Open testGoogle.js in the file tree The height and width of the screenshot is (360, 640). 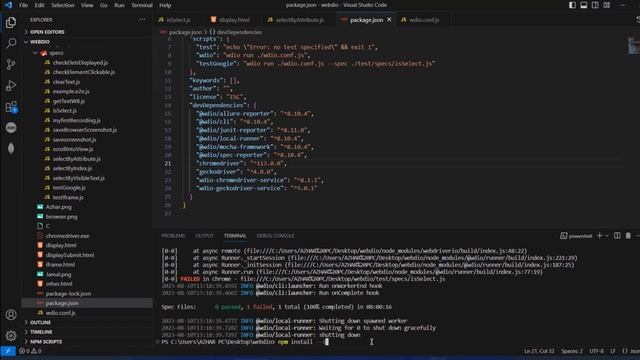[69, 188]
